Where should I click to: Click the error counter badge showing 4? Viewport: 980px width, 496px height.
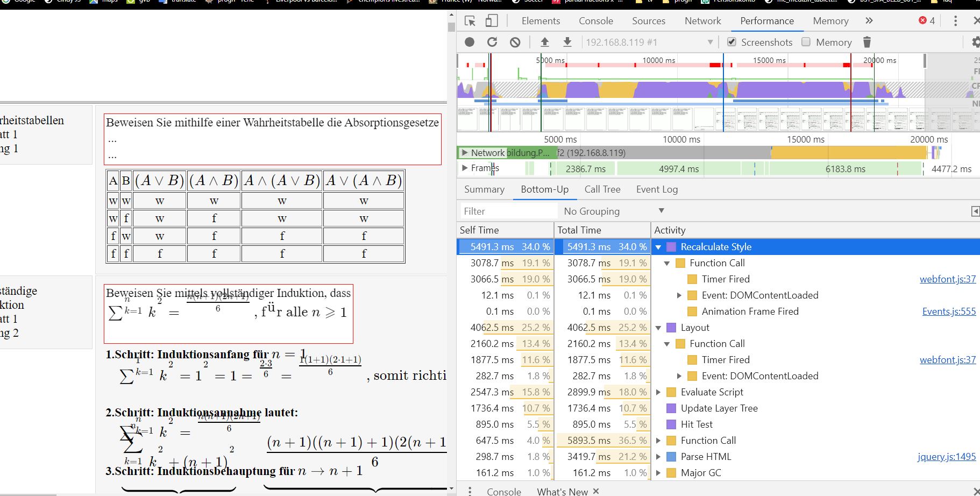click(926, 20)
